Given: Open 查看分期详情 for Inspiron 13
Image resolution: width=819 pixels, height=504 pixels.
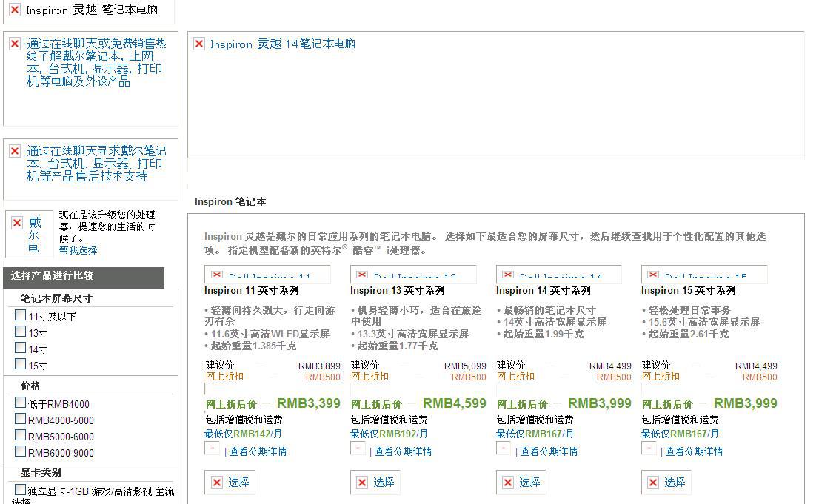Looking at the screenshot, I should [404, 451].
